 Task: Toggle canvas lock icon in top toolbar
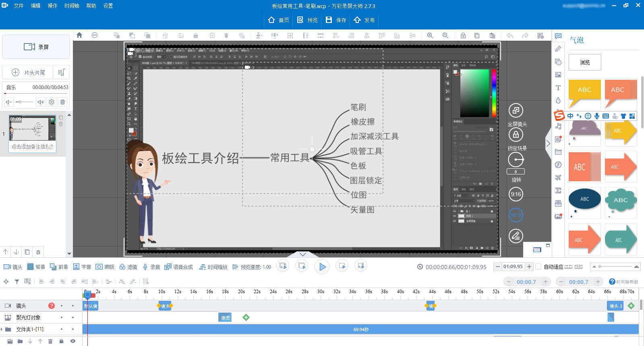463,35
